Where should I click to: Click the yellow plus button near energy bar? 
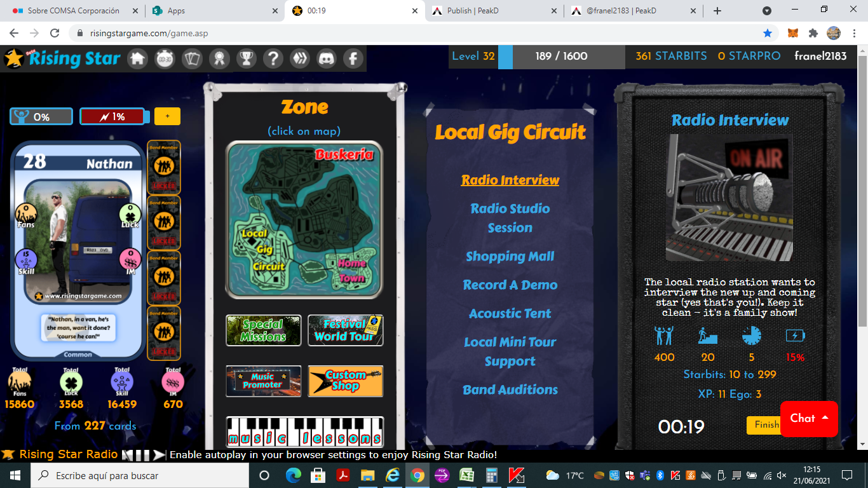coord(167,116)
